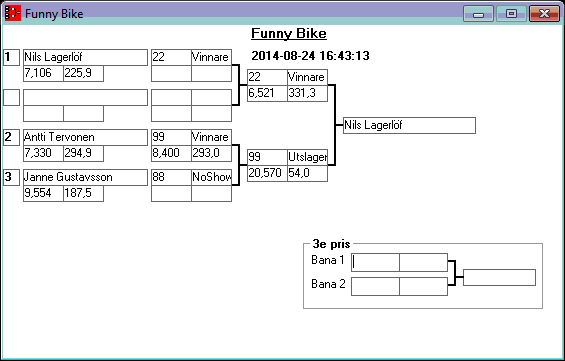This screenshot has width=565, height=361.
Task: Select the Nils Lagerlöf name field for seed 1
Action: (85, 57)
